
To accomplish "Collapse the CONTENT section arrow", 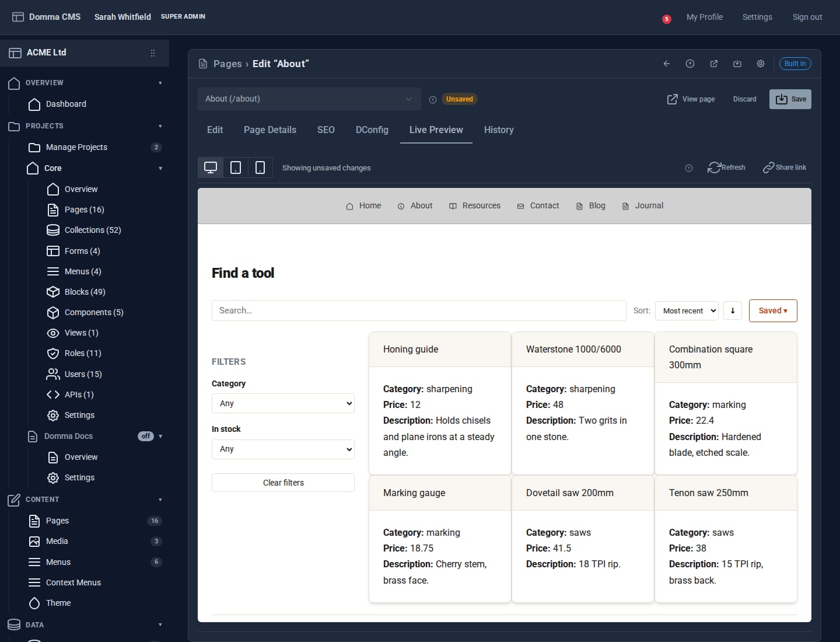I will coord(160,500).
